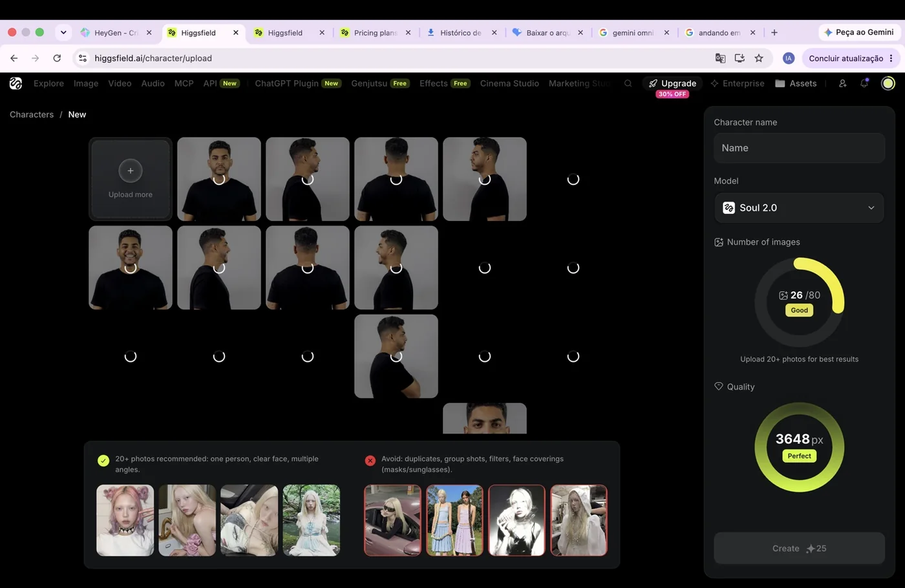Image resolution: width=905 pixels, height=588 pixels.
Task: Click the pink-haired example photo
Action: point(125,520)
